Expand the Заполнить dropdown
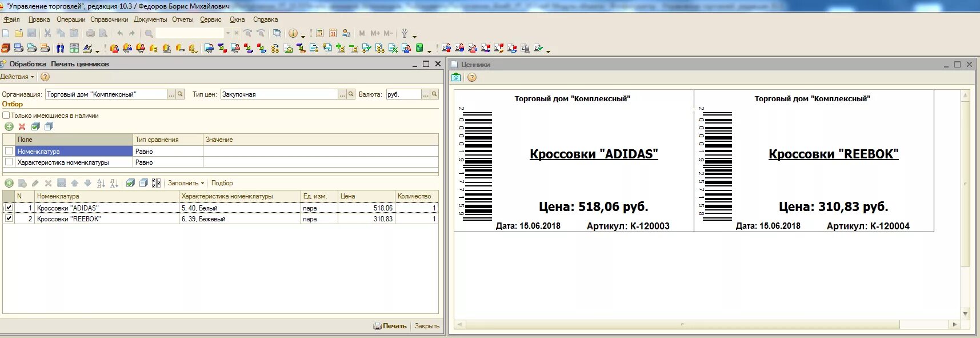Screen dimensions: 980x338 click(x=186, y=183)
